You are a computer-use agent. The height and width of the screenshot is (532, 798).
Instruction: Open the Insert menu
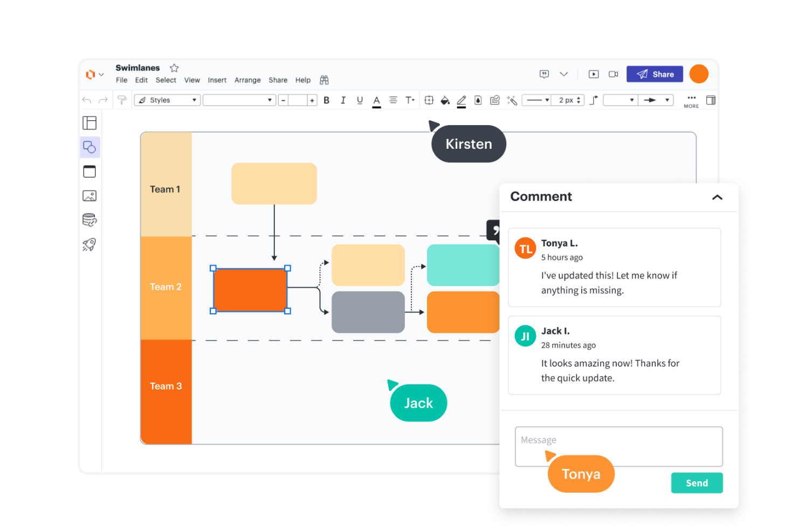pos(217,80)
